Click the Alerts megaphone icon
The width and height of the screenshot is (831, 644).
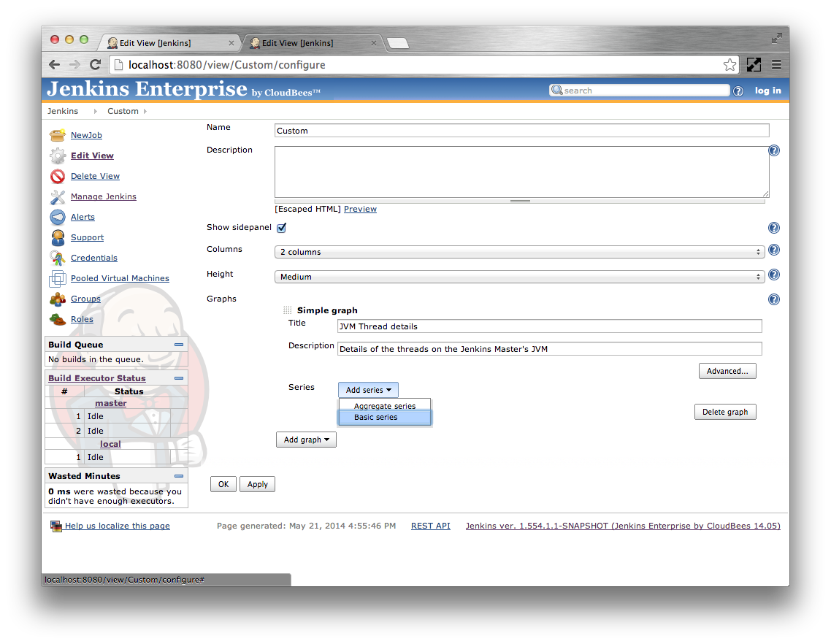click(57, 218)
